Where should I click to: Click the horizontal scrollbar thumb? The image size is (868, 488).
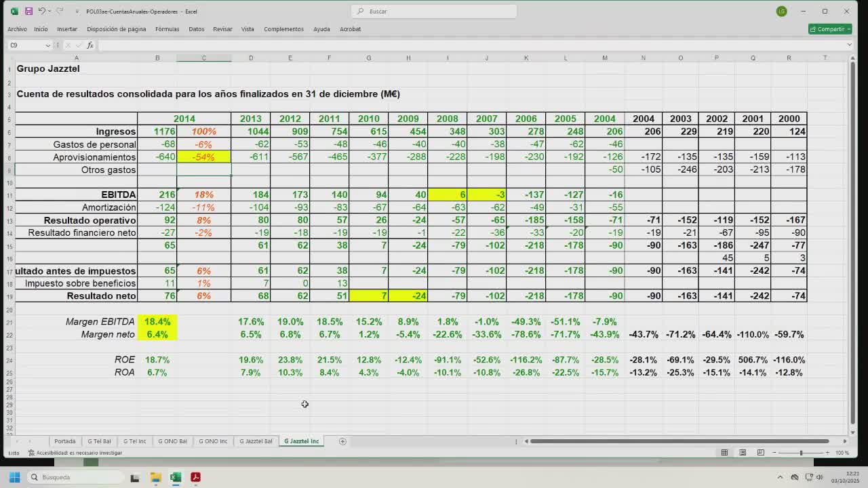coord(679,441)
